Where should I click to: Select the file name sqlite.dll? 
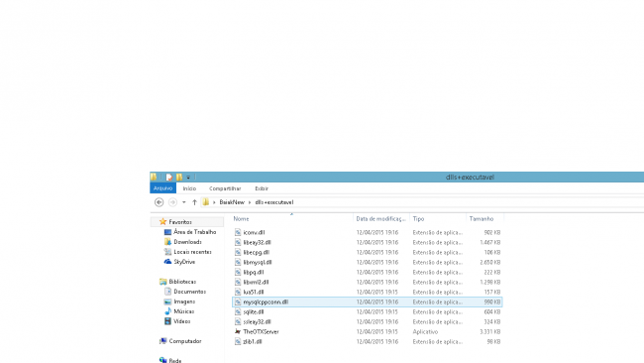[x=254, y=311]
